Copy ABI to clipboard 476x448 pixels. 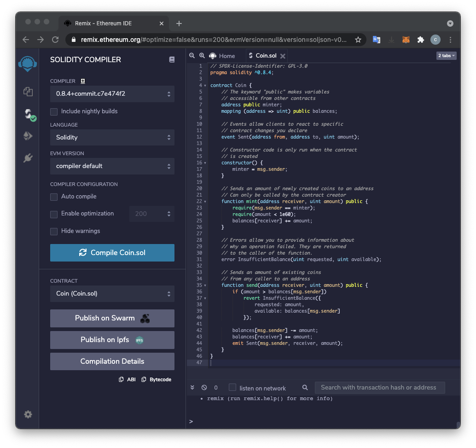pyautogui.click(x=128, y=379)
